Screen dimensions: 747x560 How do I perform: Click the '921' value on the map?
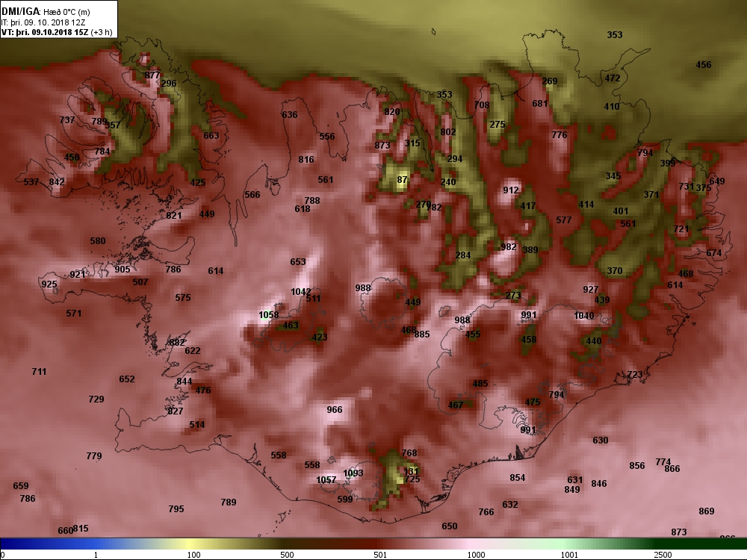pos(77,274)
